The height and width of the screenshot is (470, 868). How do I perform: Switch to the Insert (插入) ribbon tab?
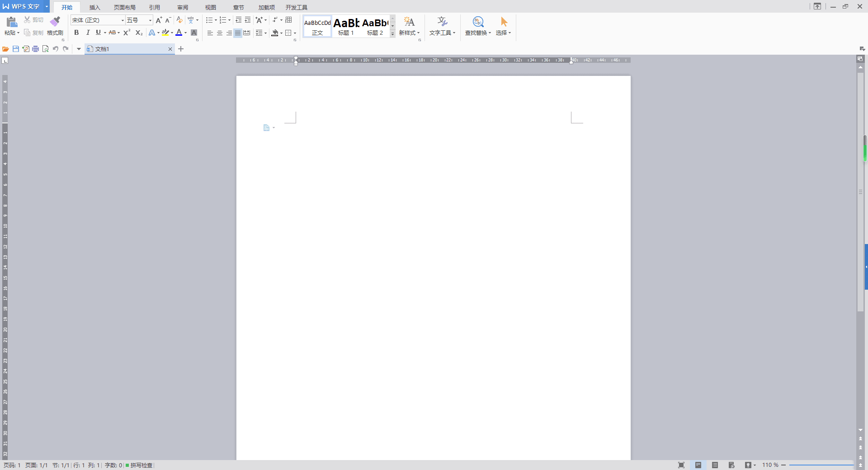click(94, 7)
